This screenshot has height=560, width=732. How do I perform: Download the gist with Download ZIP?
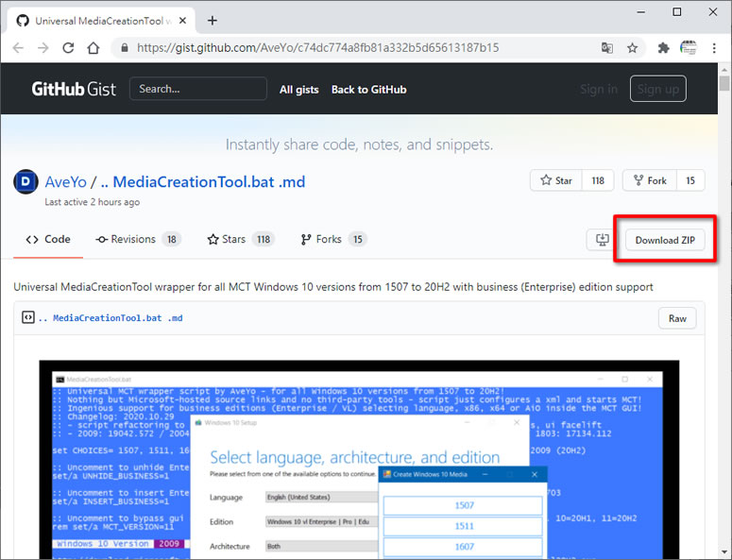[x=665, y=240]
